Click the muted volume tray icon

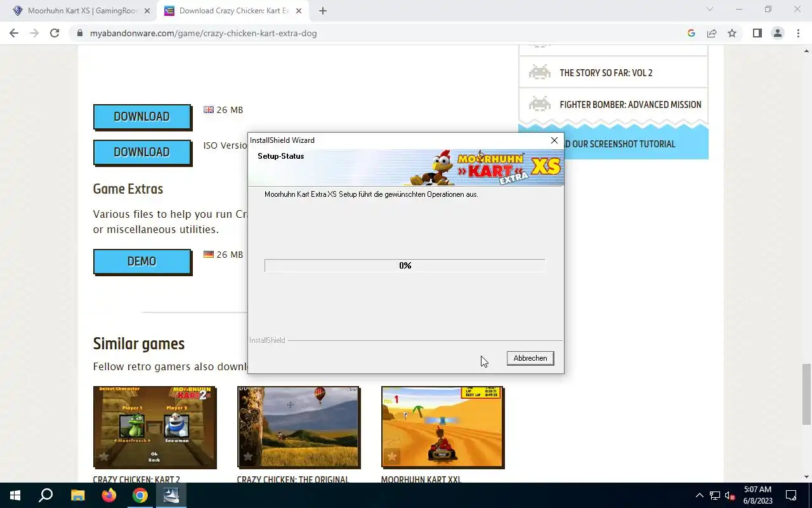coord(730,495)
